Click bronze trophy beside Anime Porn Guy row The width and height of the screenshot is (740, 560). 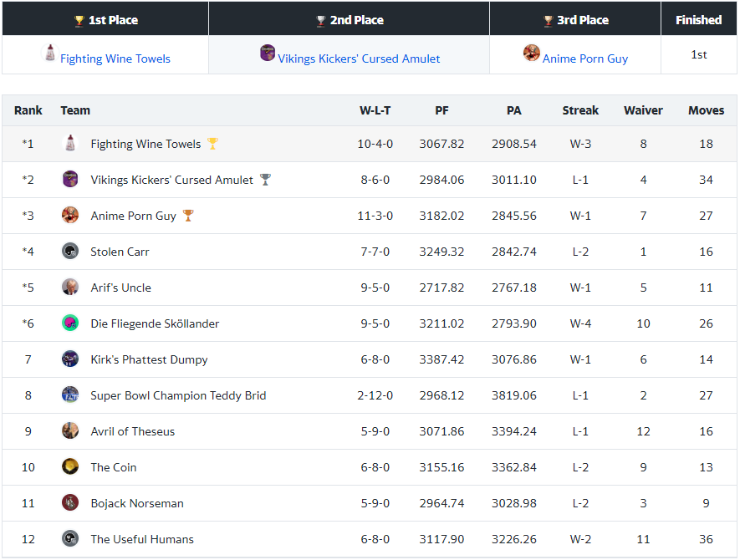point(188,215)
